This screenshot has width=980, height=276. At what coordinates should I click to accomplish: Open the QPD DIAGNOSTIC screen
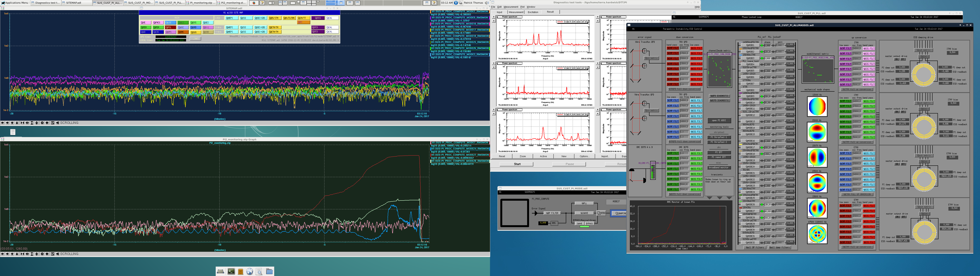pyautogui.click(x=719, y=96)
